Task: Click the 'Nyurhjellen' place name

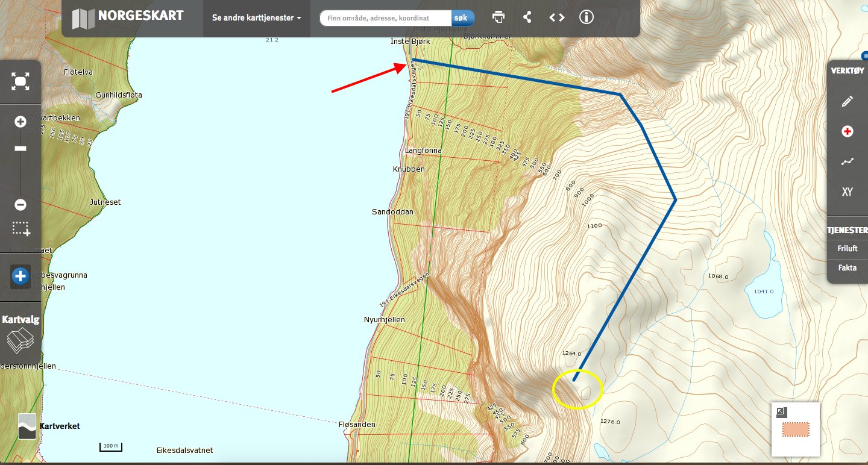Action: pos(385,320)
